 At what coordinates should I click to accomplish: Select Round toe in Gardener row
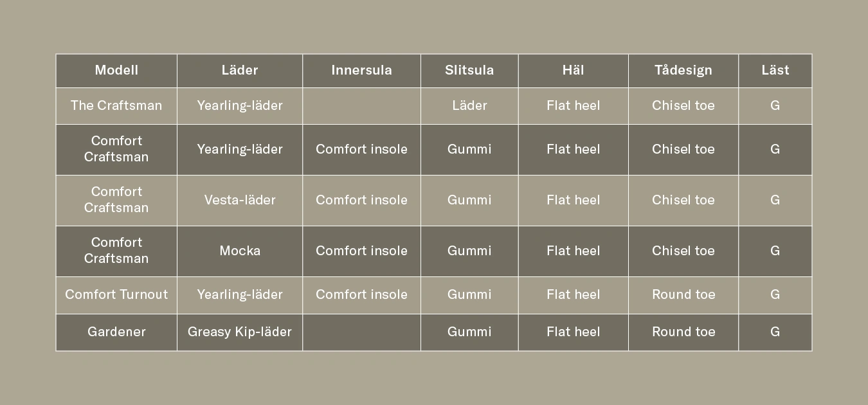(x=683, y=332)
